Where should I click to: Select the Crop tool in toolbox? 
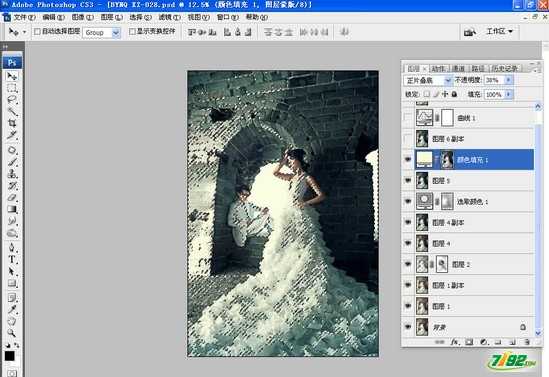coord(12,123)
